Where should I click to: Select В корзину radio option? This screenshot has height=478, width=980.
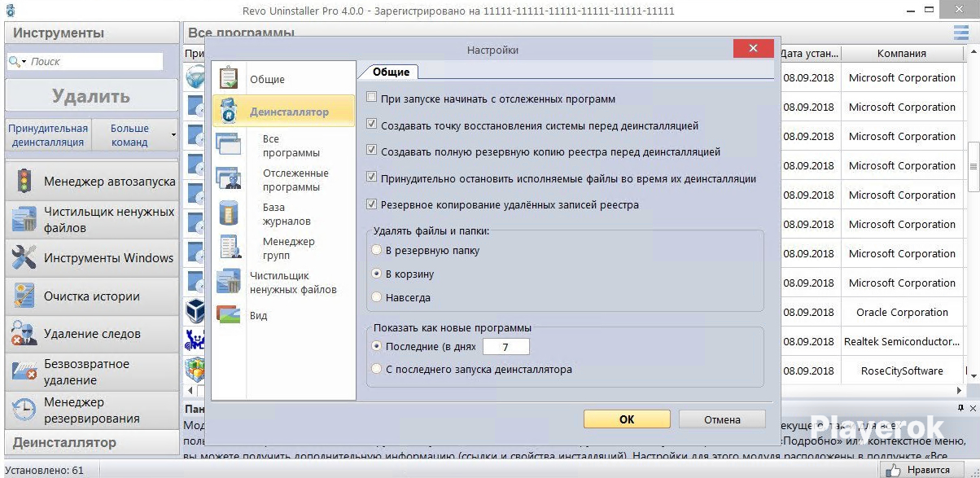click(376, 274)
